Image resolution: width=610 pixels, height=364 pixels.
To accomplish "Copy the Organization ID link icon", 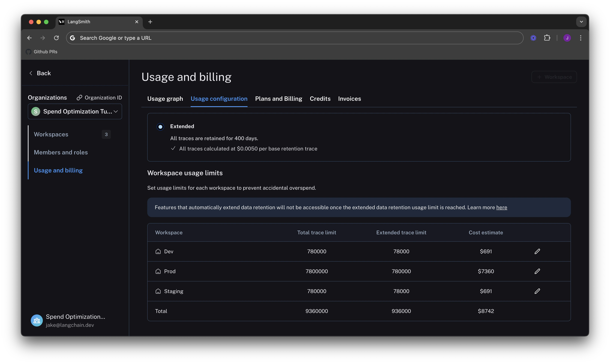I will point(79,98).
